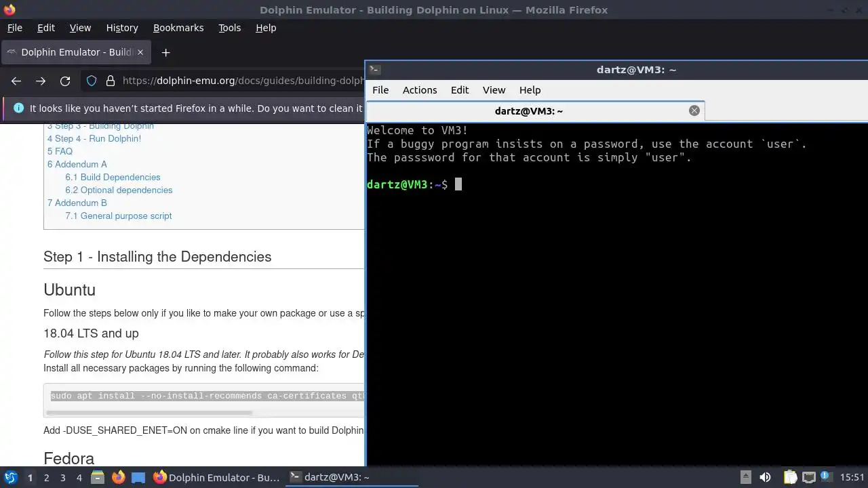The image size is (868, 488).
Task: Open terminal Help menu
Action: click(x=530, y=90)
